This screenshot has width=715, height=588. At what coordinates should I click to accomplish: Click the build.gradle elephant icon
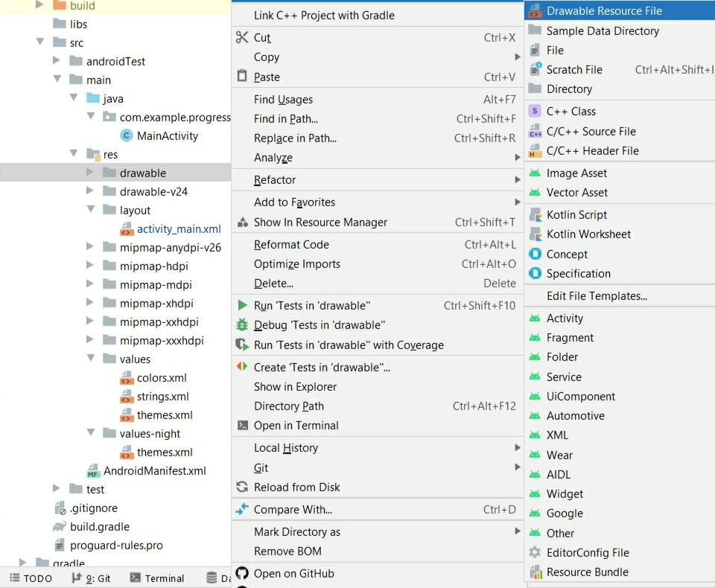pyautogui.click(x=60, y=526)
